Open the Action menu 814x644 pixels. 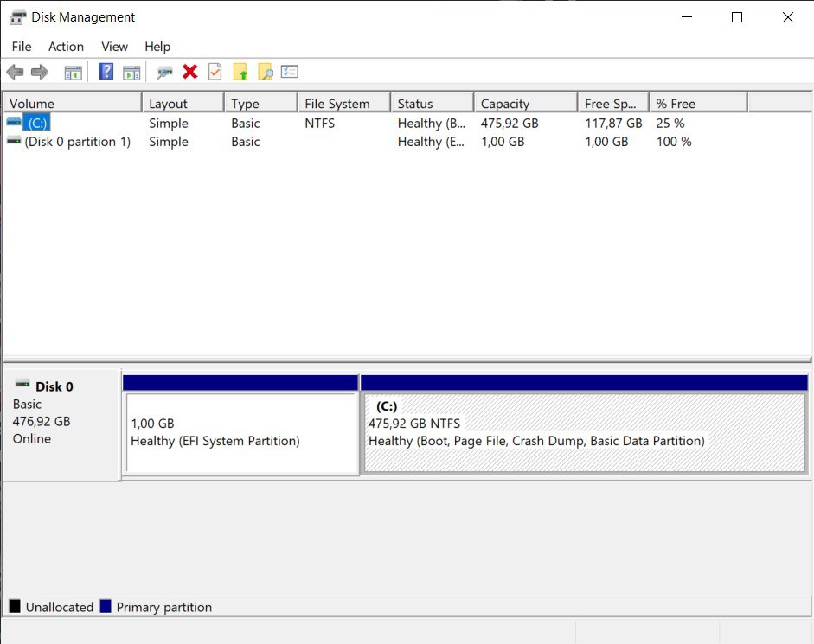click(x=66, y=47)
